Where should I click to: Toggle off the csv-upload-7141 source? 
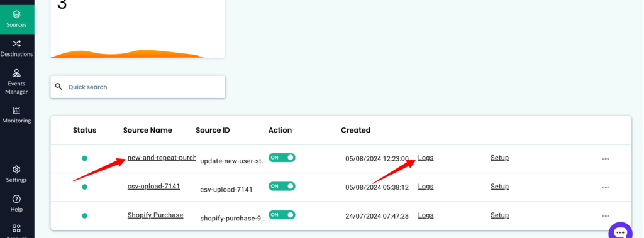tap(282, 187)
